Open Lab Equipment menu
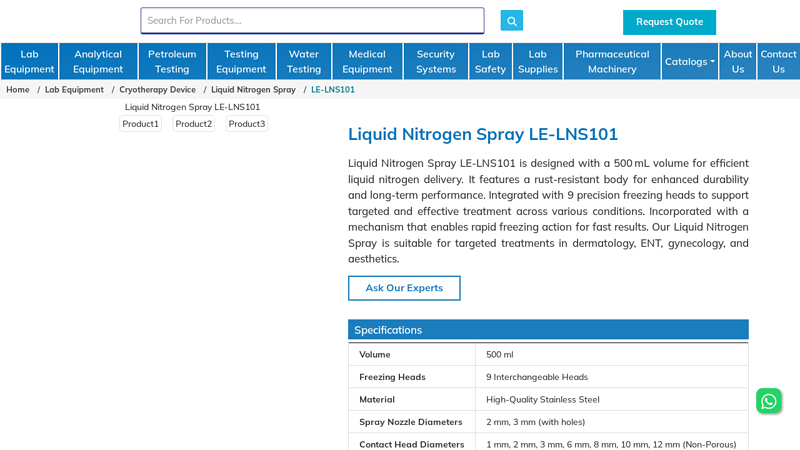800x450 pixels. (x=29, y=61)
